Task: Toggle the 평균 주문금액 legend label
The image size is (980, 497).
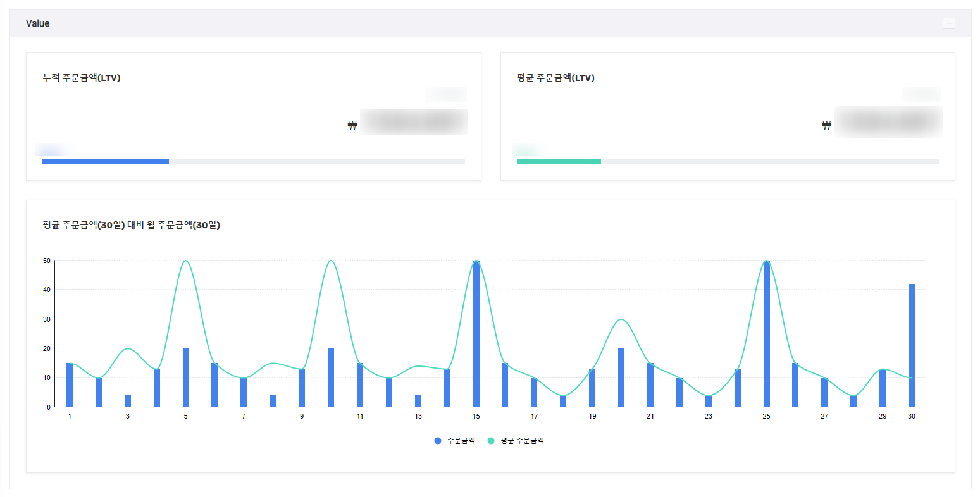Action: (522, 441)
